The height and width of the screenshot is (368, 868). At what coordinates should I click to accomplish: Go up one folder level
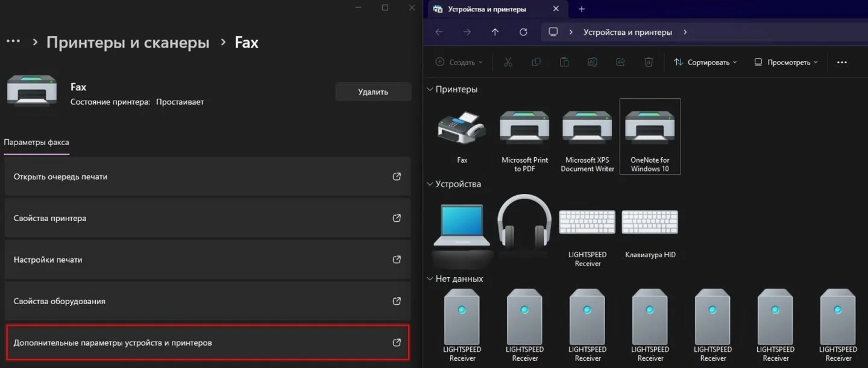pyautogui.click(x=495, y=32)
